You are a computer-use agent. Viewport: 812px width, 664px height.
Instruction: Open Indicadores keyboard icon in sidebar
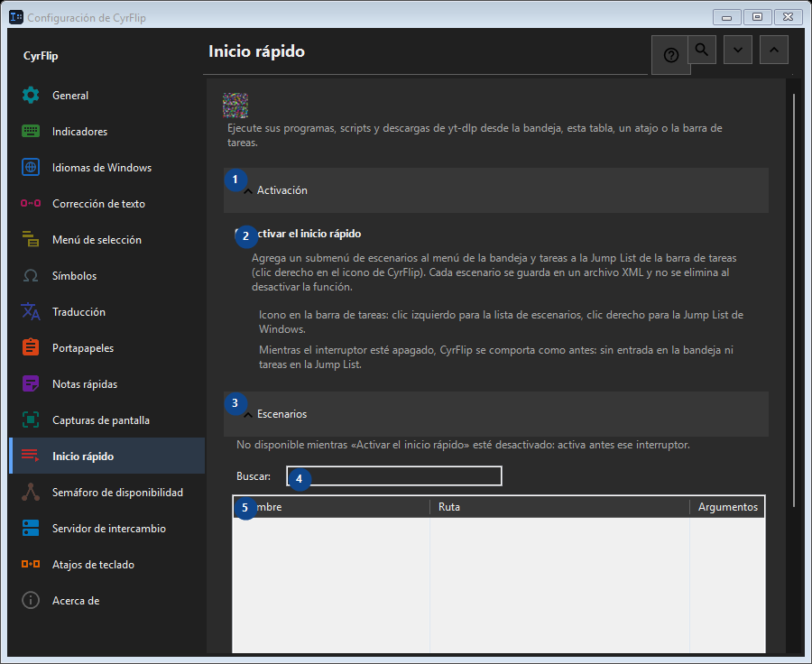coord(31,132)
